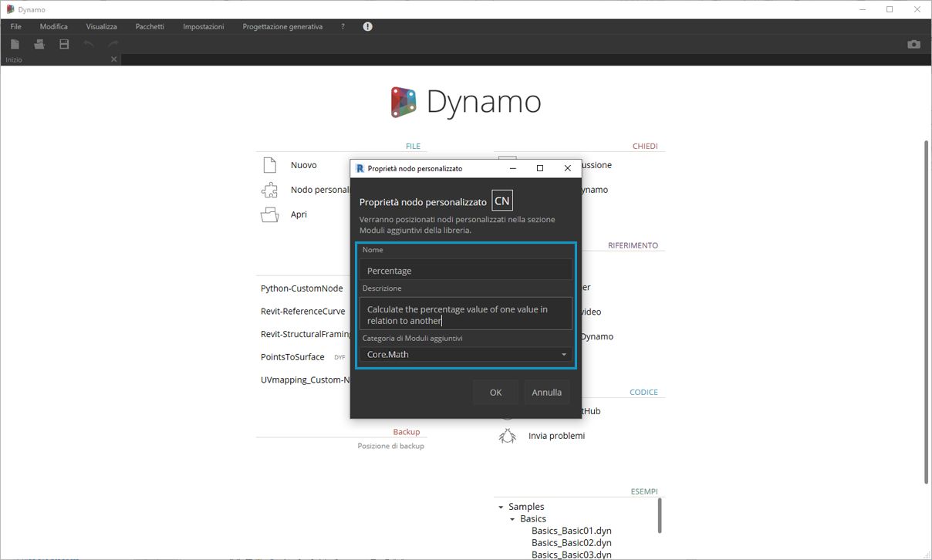Click the CN badge in dialog header

pos(502,201)
